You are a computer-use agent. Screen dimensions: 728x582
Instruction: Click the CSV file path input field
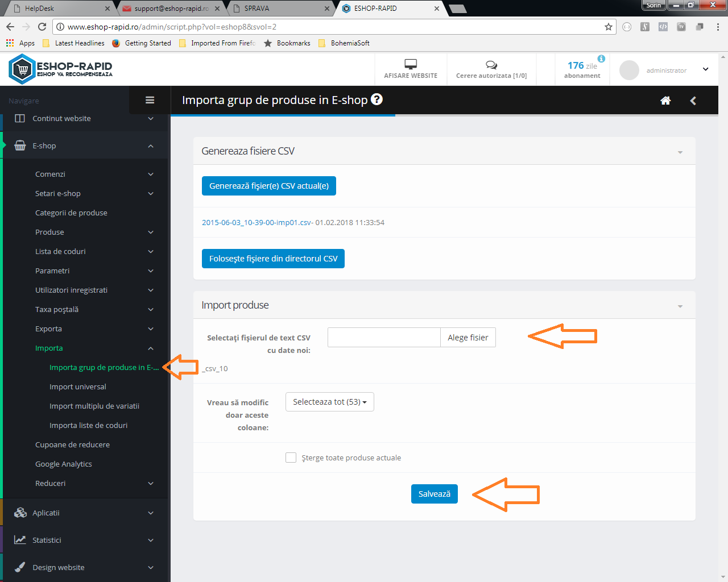click(x=384, y=338)
